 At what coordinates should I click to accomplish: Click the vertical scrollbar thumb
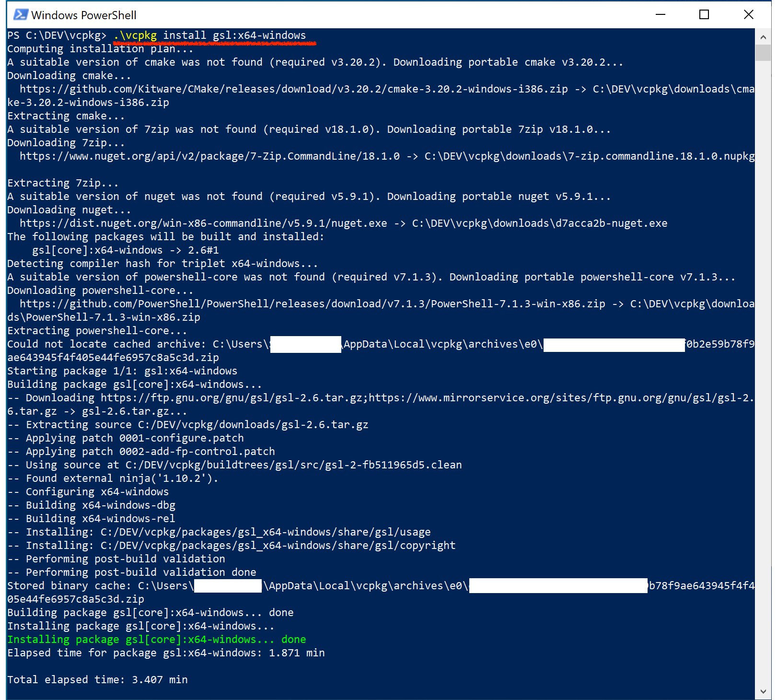point(763,53)
